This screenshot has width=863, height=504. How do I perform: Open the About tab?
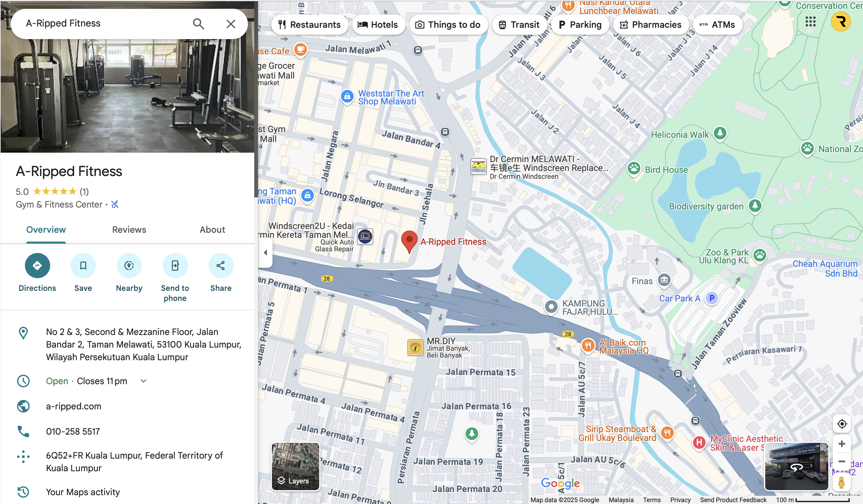point(212,230)
